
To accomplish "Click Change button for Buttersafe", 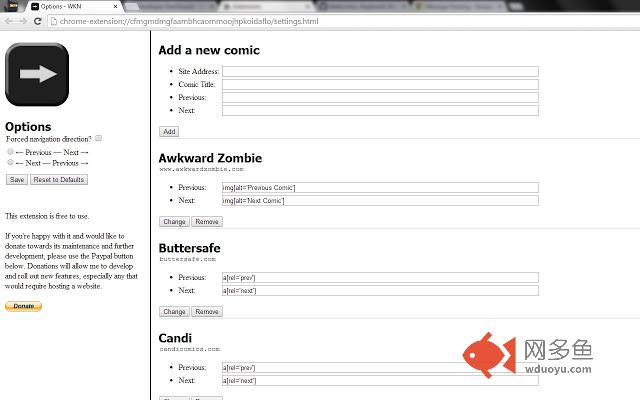I will pos(174,311).
